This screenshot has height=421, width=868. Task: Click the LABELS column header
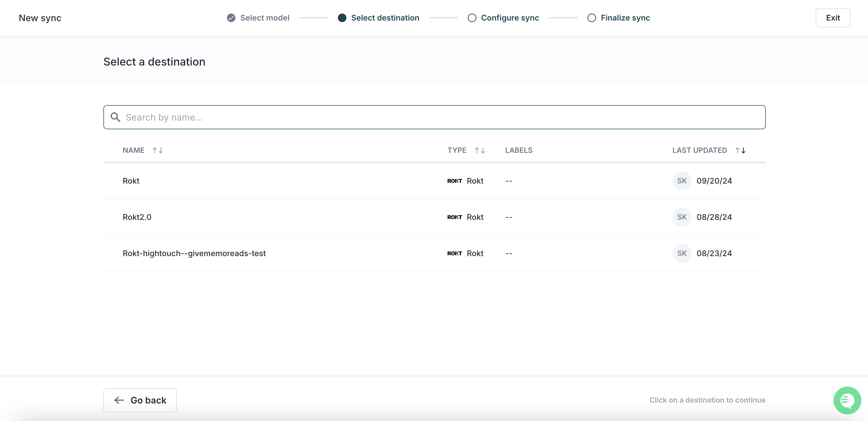[x=519, y=150]
